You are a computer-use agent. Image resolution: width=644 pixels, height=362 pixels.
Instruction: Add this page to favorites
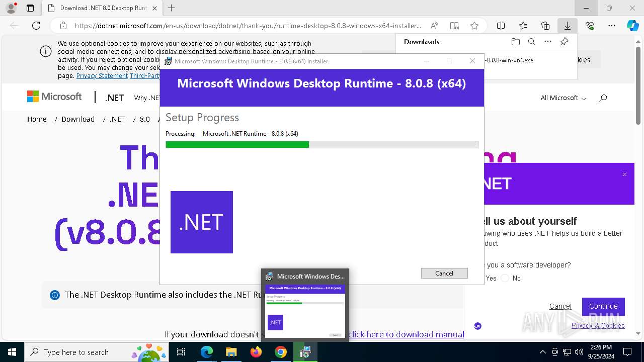coord(474,26)
